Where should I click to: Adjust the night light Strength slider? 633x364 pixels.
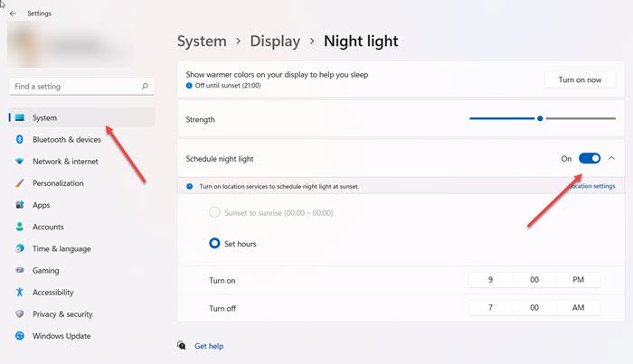(x=540, y=118)
